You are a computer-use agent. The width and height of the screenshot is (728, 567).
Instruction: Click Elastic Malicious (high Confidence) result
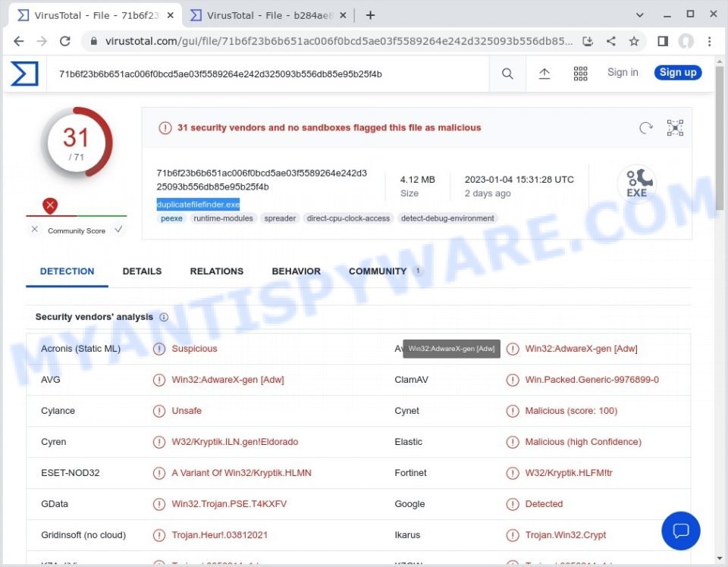click(583, 442)
